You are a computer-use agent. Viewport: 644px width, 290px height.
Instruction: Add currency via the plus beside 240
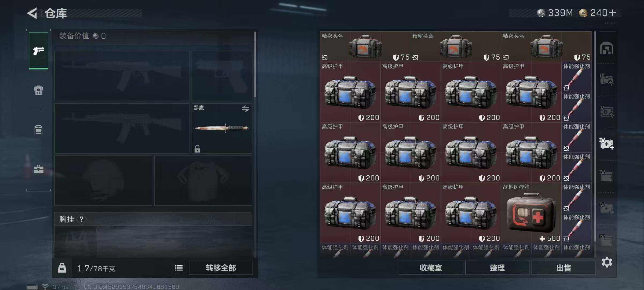[613, 13]
